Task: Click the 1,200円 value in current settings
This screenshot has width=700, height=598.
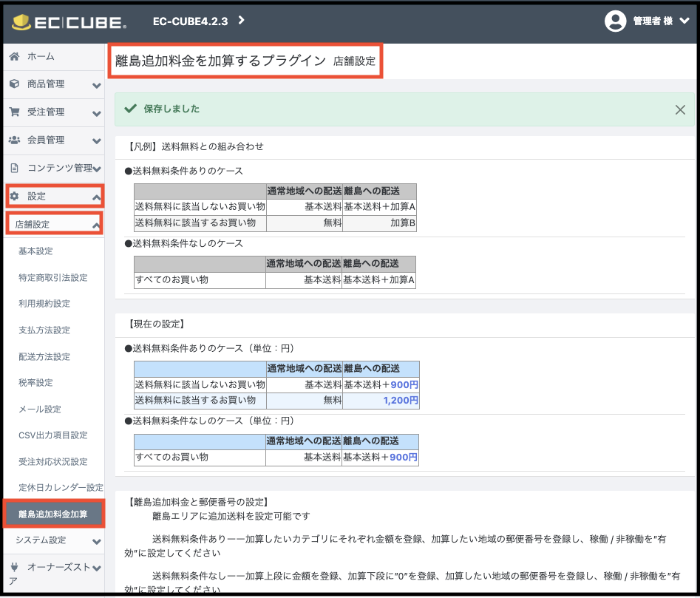Action: click(401, 401)
